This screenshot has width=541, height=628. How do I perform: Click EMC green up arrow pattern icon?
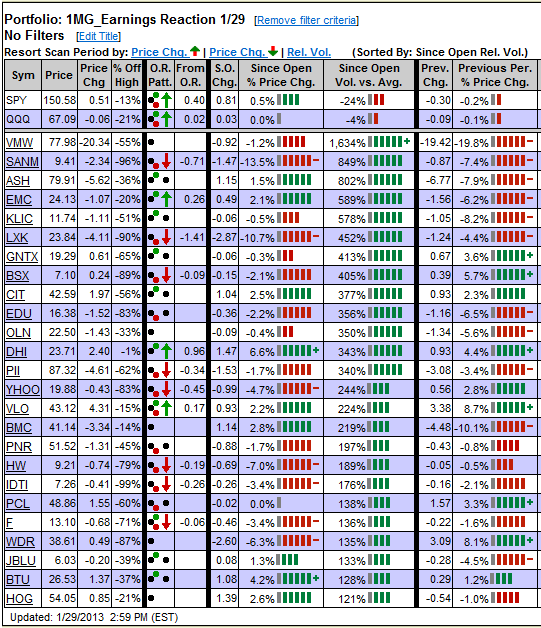click(167, 199)
